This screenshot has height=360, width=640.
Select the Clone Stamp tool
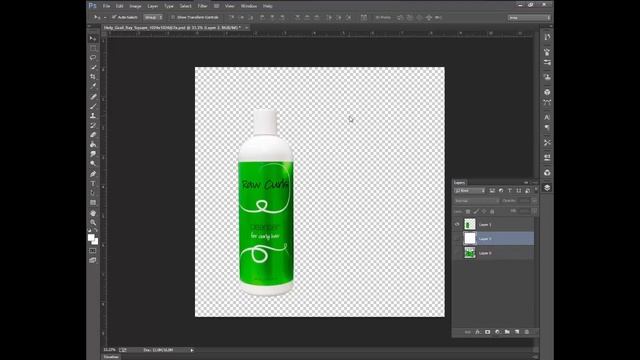coord(93,116)
